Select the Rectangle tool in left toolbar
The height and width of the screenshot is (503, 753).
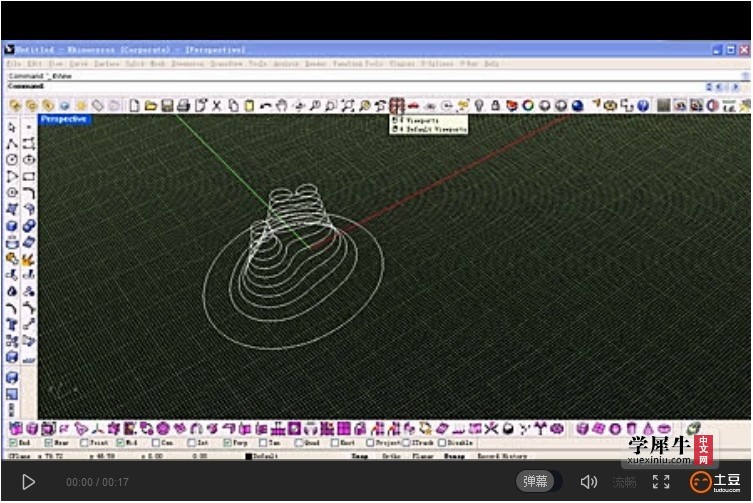point(29,176)
